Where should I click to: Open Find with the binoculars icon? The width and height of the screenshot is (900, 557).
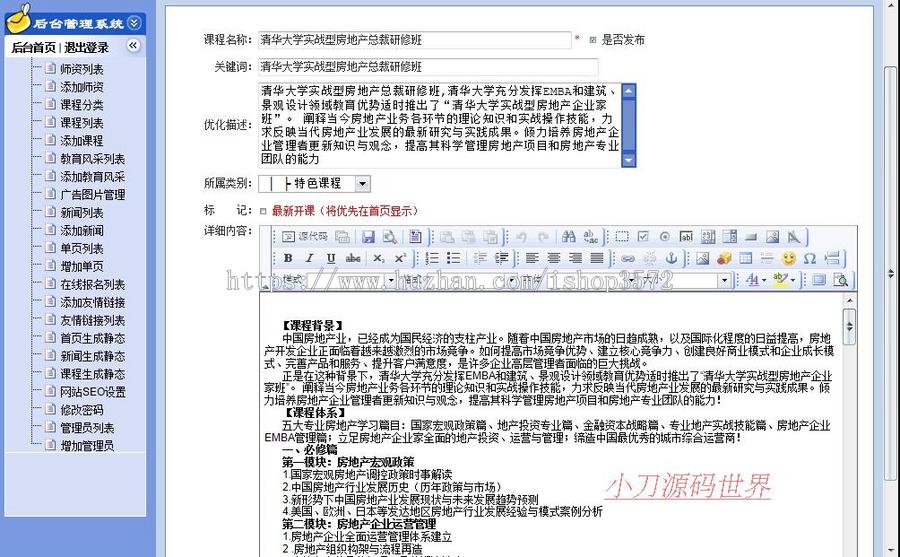(x=569, y=237)
